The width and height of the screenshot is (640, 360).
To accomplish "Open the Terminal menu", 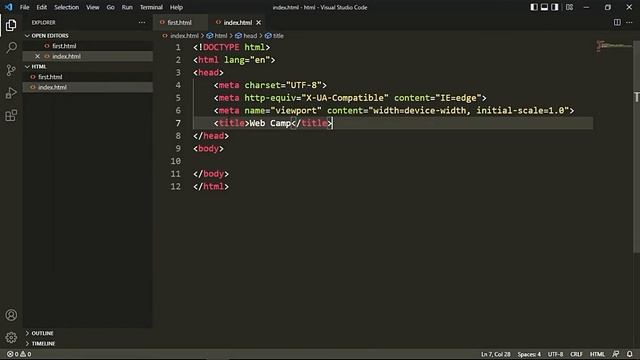I will click(151, 7).
